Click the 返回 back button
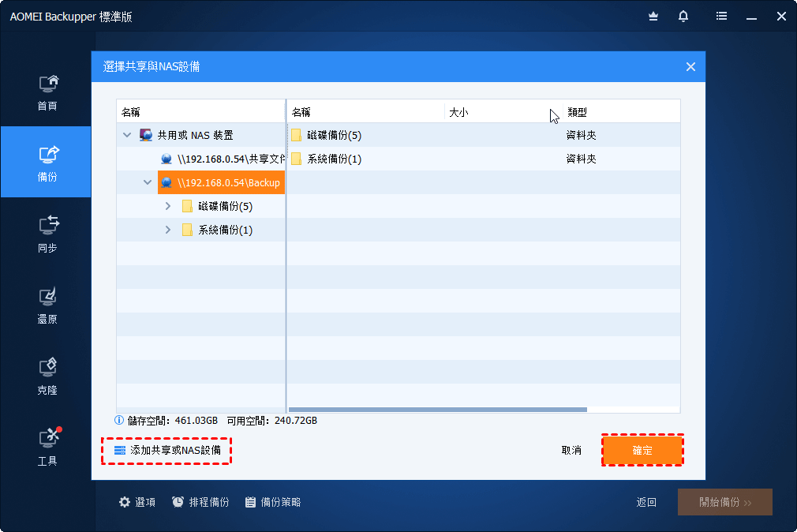This screenshot has width=797, height=532. click(646, 502)
